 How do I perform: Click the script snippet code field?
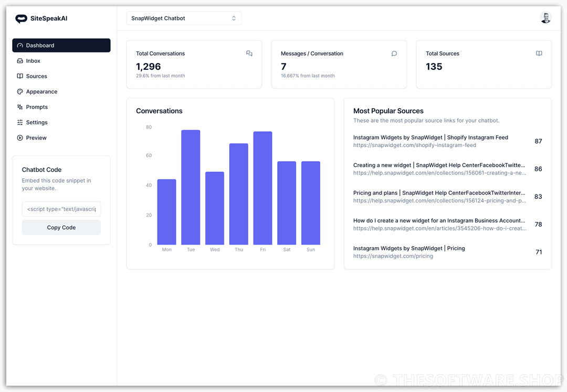click(x=61, y=209)
